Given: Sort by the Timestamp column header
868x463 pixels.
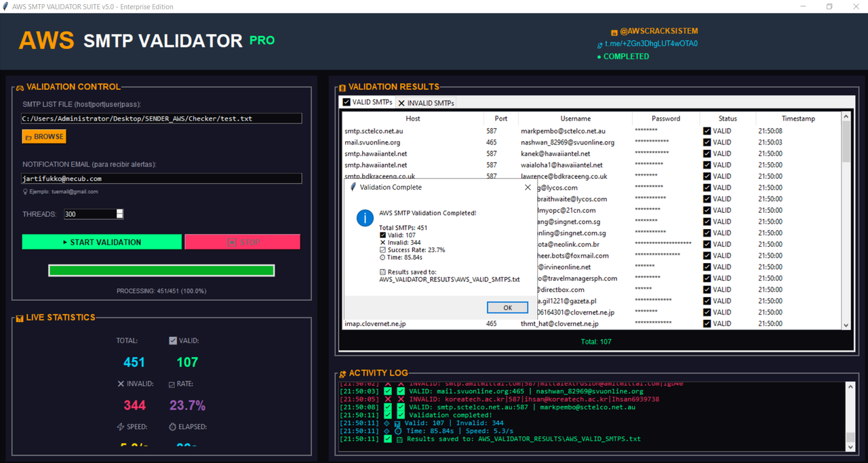Looking at the screenshot, I should tap(798, 119).
